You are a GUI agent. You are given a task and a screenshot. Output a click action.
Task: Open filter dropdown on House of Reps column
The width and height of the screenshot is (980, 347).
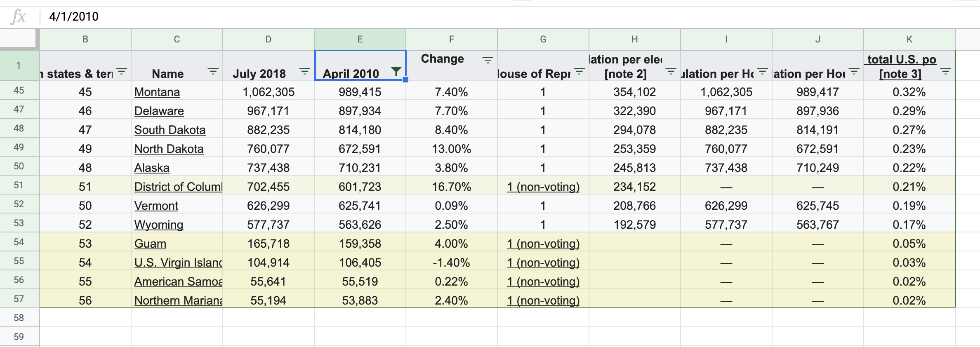tap(579, 71)
